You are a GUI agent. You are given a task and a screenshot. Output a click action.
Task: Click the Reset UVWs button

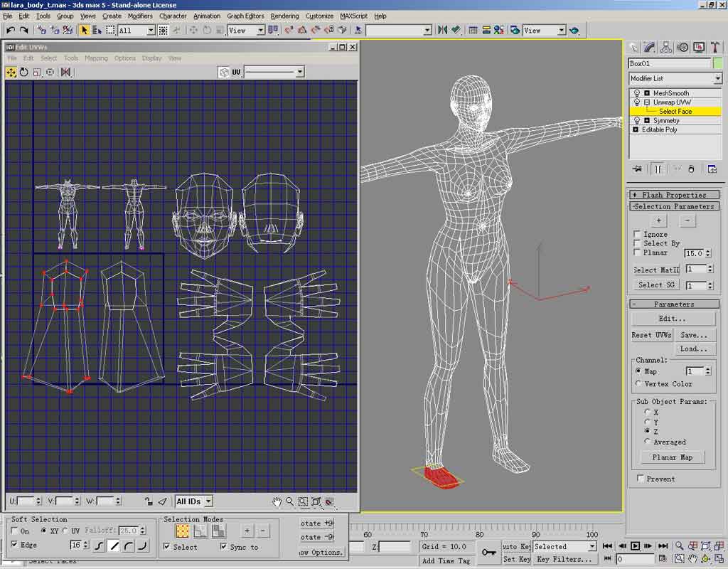click(x=651, y=335)
